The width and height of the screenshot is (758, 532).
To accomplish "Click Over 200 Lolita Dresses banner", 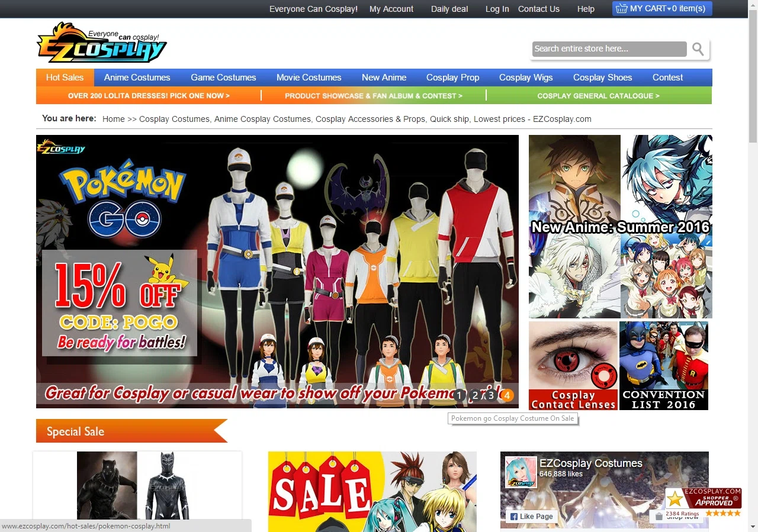I will point(149,95).
